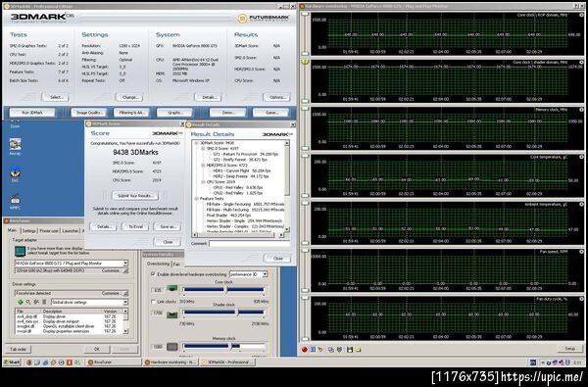Viewport: 588px width, 387px height.
Task: Open the performance 3D mode dropdown
Action: pos(265,274)
